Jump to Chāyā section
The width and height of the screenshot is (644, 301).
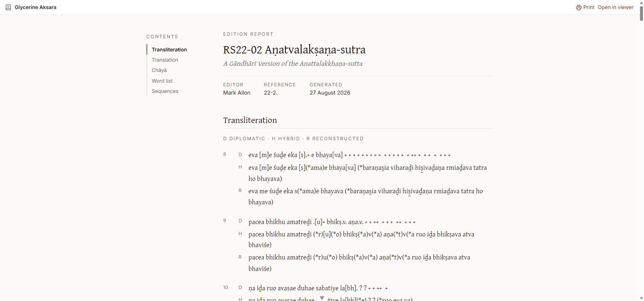(x=159, y=70)
